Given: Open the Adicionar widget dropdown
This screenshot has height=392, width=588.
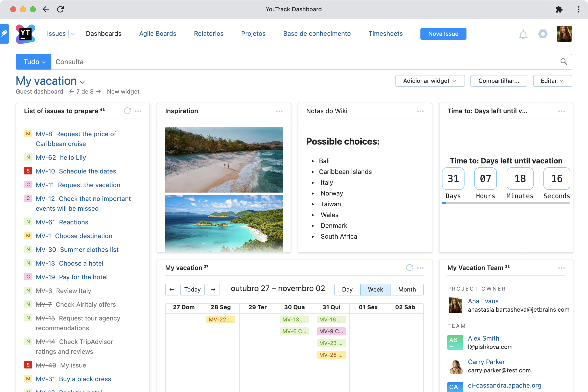Looking at the screenshot, I should pos(430,81).
